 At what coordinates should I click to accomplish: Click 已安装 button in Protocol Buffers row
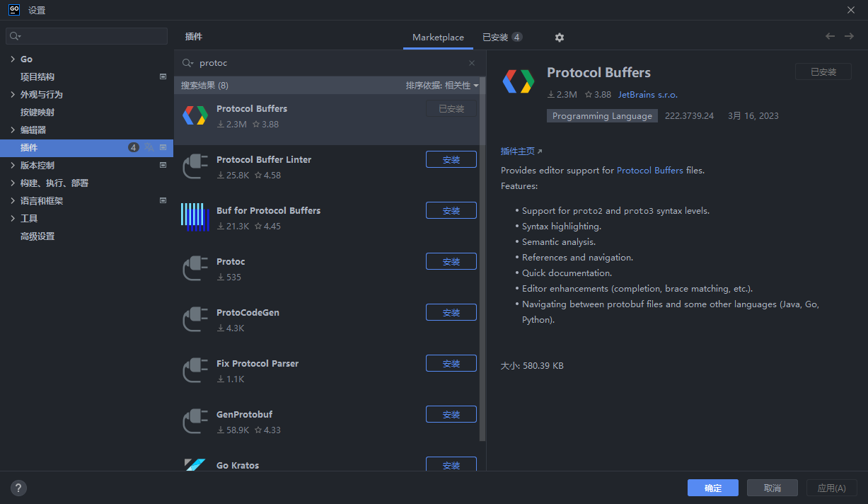(451, 108)
